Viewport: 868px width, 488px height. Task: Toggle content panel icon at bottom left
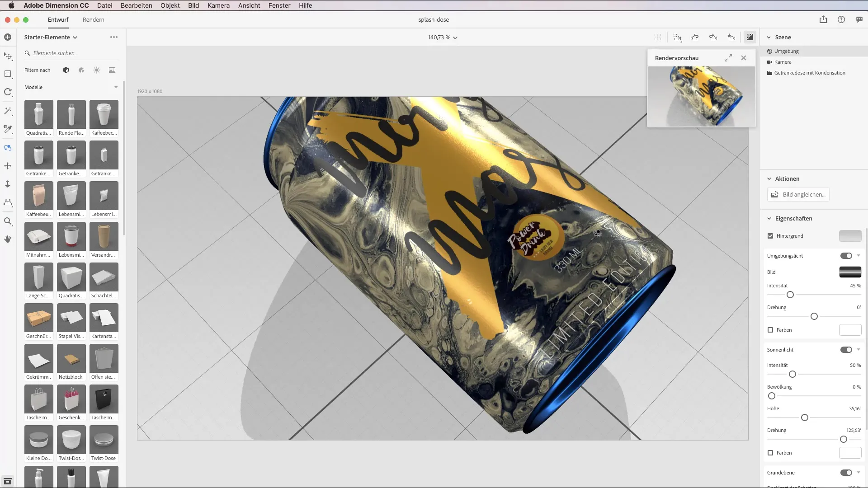tap(8, 481)
